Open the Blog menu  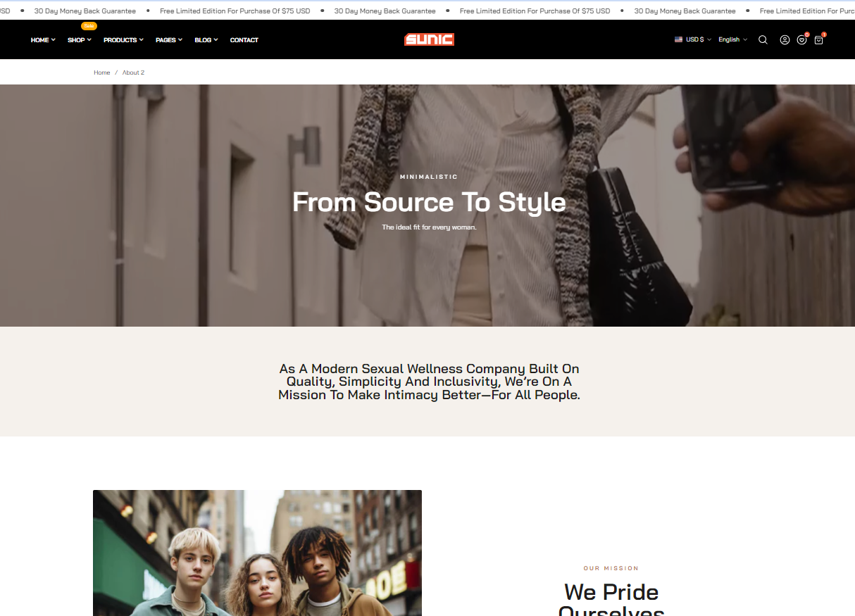tap(206, 40)
